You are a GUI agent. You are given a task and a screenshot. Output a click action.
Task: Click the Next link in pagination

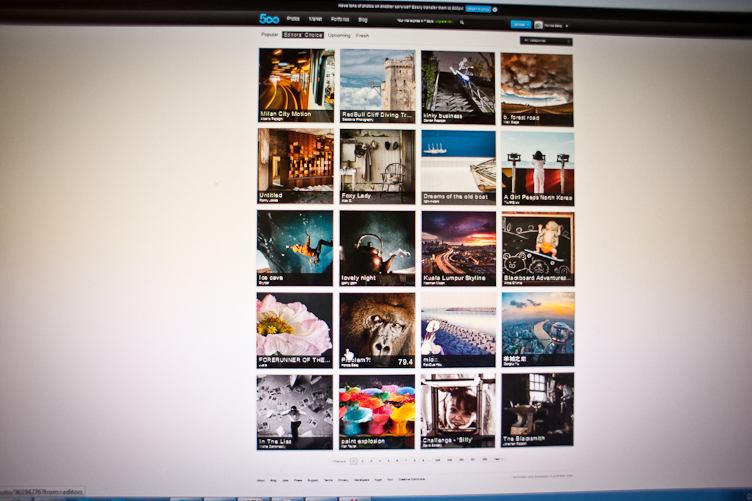point(498,460)
